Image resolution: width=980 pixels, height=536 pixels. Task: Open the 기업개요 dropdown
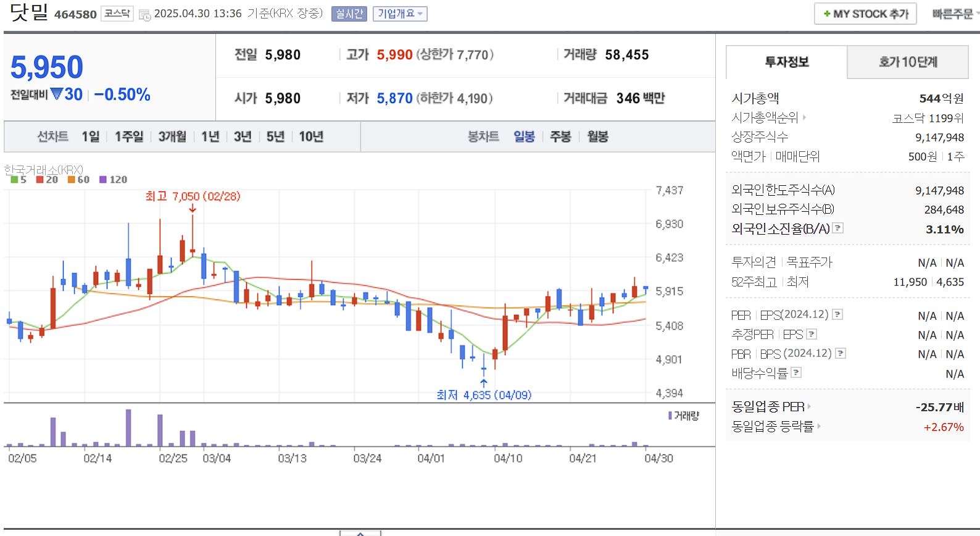pyautogui.click(x=400, y=14)
